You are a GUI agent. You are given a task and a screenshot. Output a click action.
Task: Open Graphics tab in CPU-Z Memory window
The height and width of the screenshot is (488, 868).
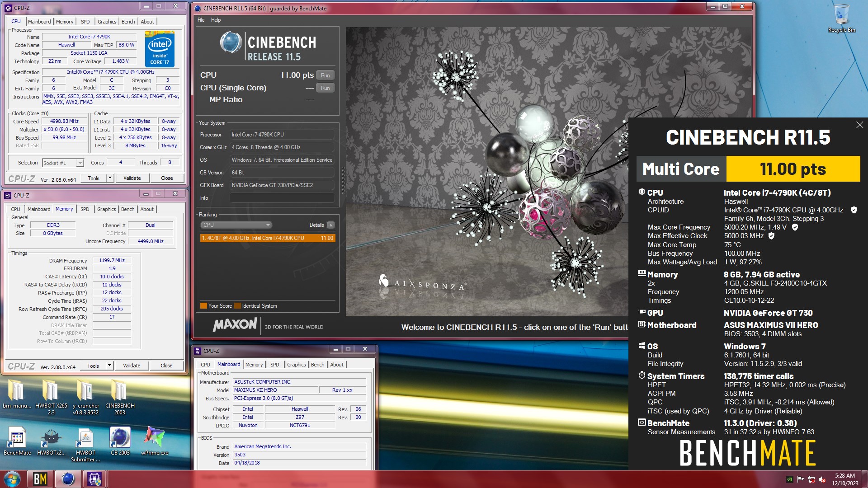(x=107, y=209)
